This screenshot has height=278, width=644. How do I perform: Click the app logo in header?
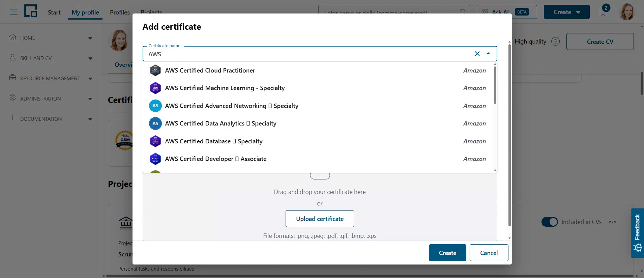pyautogui.click(x=30, y=11)
